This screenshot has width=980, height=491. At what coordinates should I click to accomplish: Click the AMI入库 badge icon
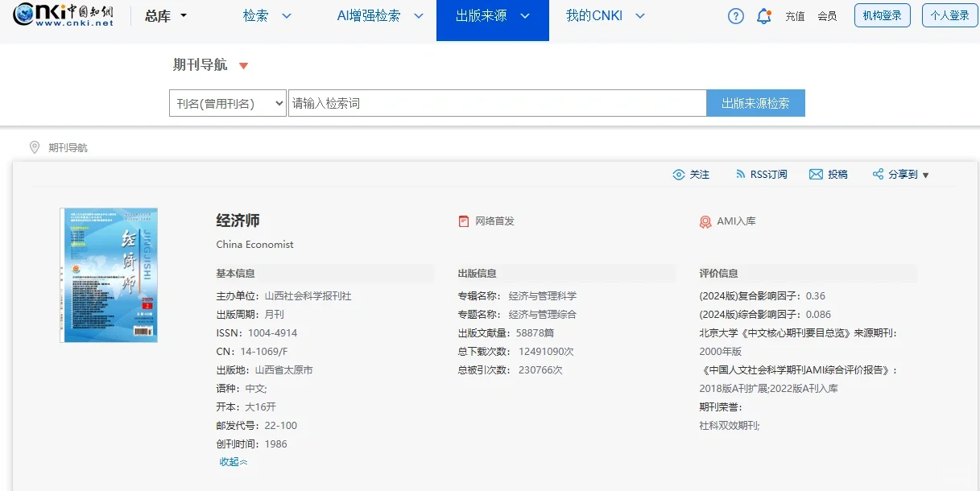tap(705, 221)
